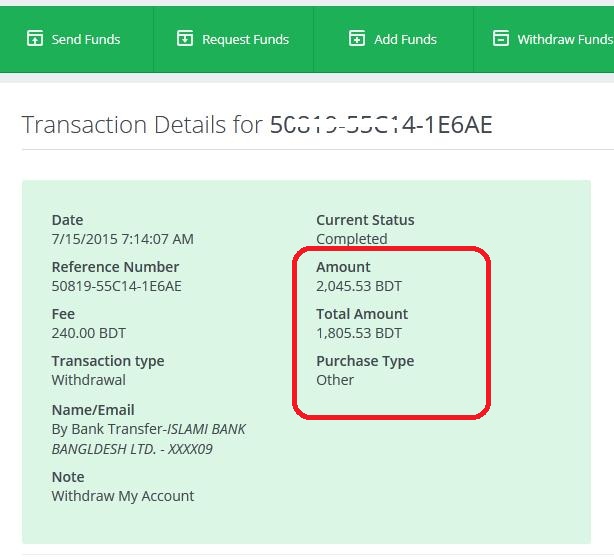Click the 1,805.53 BDT total amount value
Viewport: 614px width, 560px height.
pos(359,333)
